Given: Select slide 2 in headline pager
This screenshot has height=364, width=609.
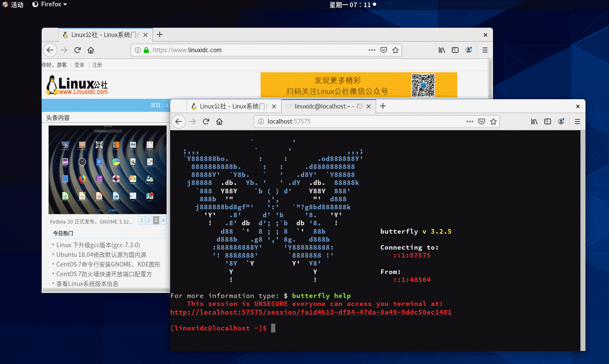Looking at the screenshot, I should coord(149,220).
